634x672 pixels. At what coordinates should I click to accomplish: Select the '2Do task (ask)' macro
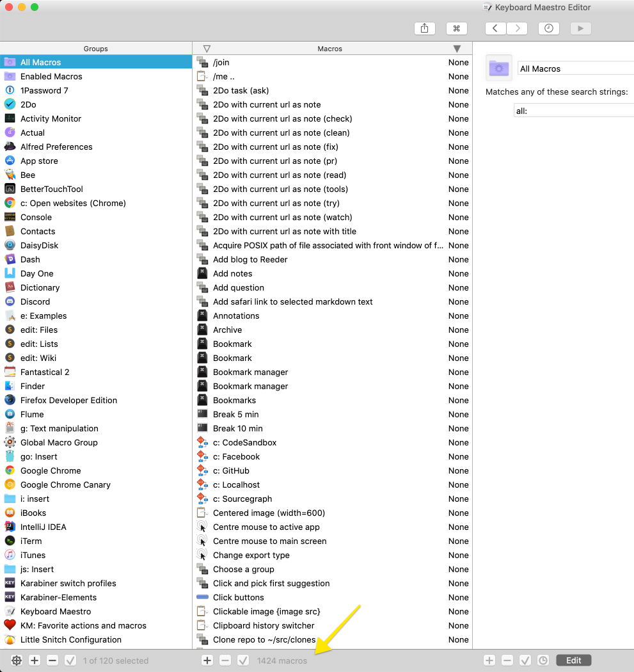(x=333, y=90)
